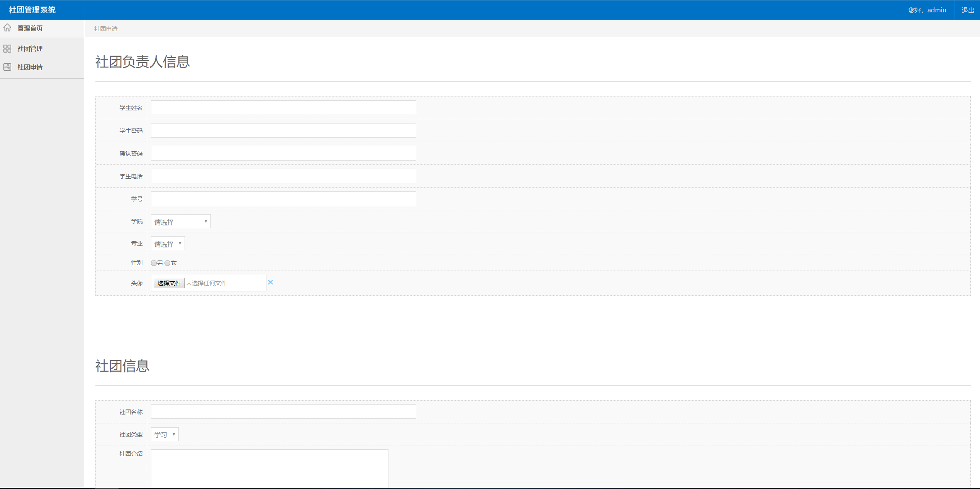Click into the 学生密码 field

point(283,130)
